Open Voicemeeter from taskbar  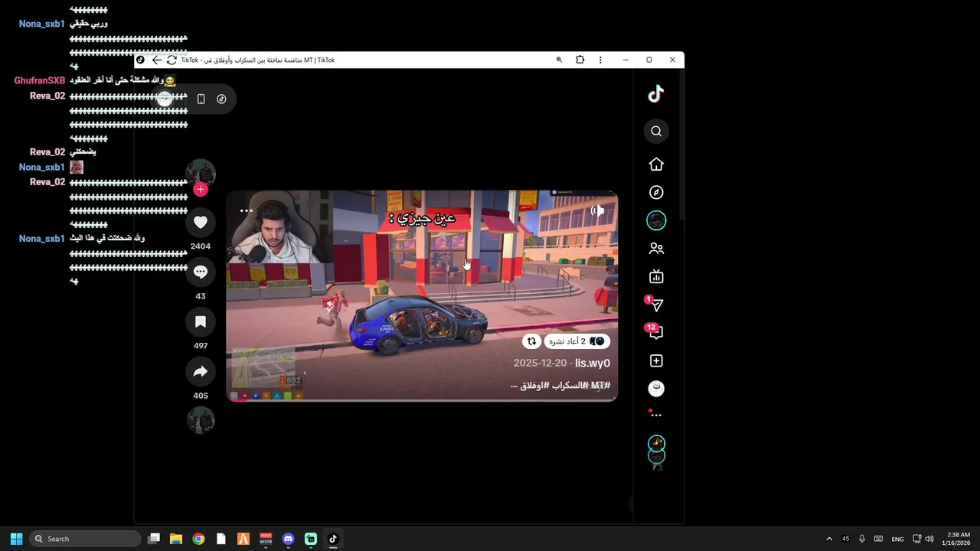(x=266, y=539)
